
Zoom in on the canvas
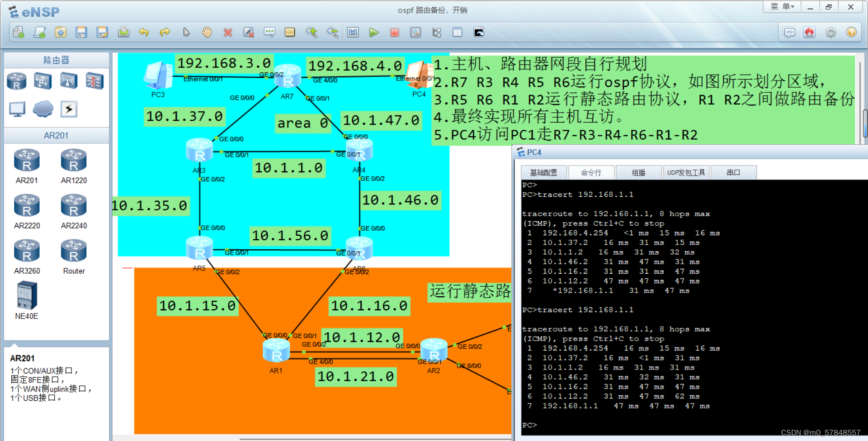pyautogui.click(x=311, y=32)
